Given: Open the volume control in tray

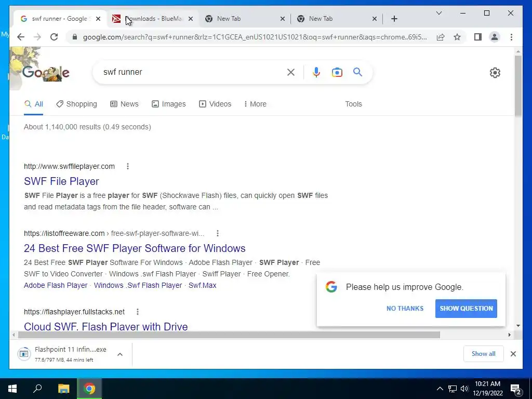Looking at the screenshot, I should [x=464, y=389].
